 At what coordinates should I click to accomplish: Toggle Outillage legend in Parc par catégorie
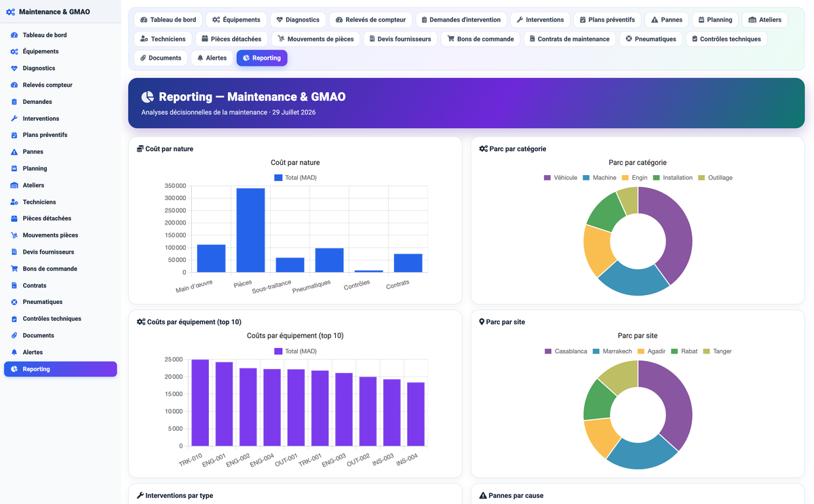coord(715,178)
